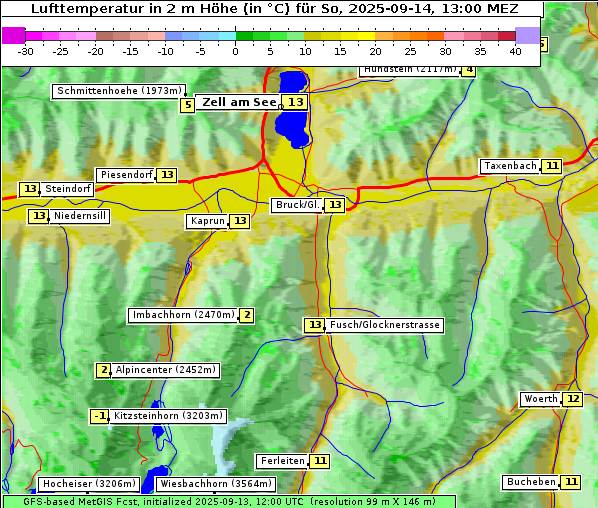Image resolution: width=598 pixels, height=508 pixels.
Task: Click temperature 13 beside Steindorf
Action: (30, 189)
